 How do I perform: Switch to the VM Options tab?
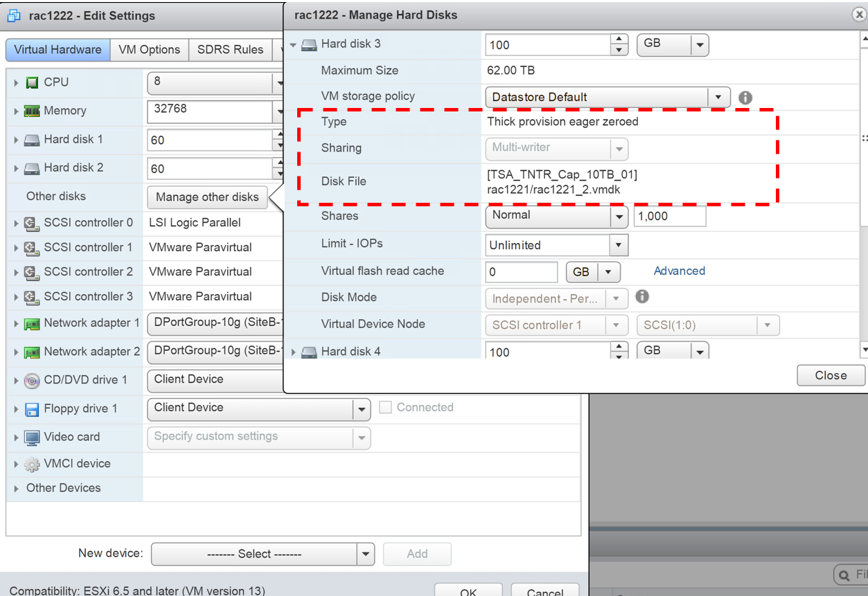point(149,50)
